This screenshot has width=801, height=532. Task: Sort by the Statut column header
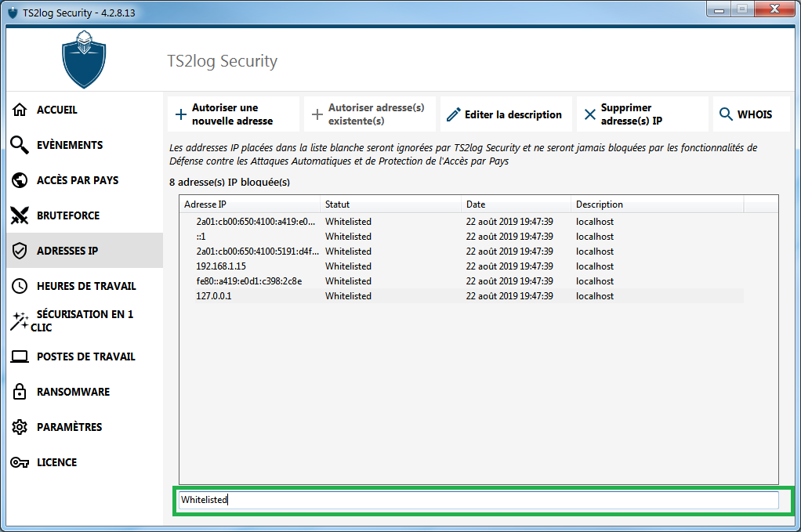click(391, 204)
